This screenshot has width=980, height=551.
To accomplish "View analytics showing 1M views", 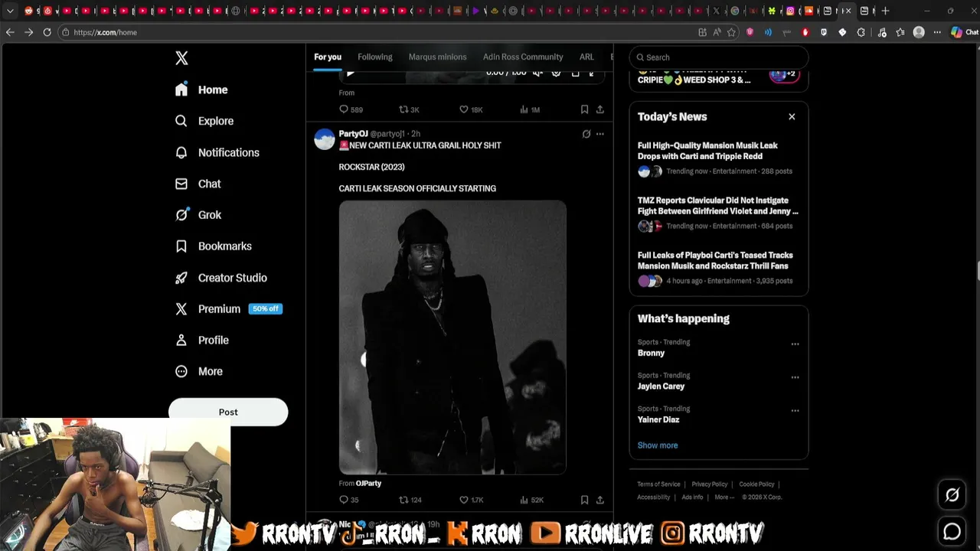I will 530,109.
